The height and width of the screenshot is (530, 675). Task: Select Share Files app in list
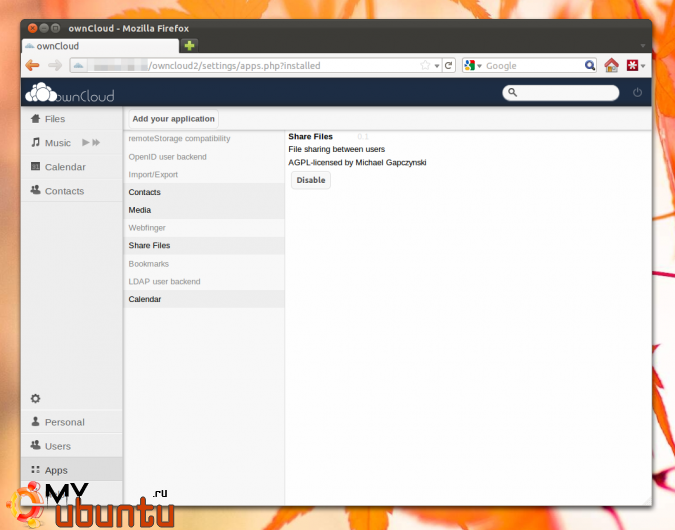204,245
